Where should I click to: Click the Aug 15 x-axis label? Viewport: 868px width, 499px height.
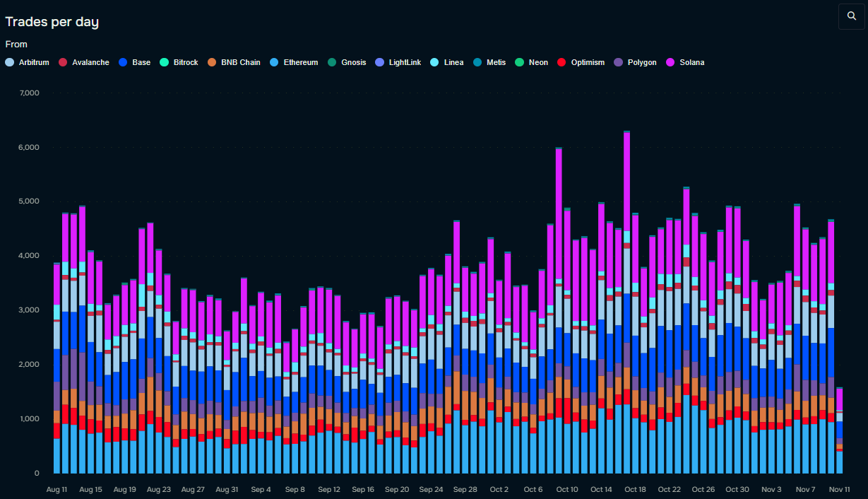point(91,489)
